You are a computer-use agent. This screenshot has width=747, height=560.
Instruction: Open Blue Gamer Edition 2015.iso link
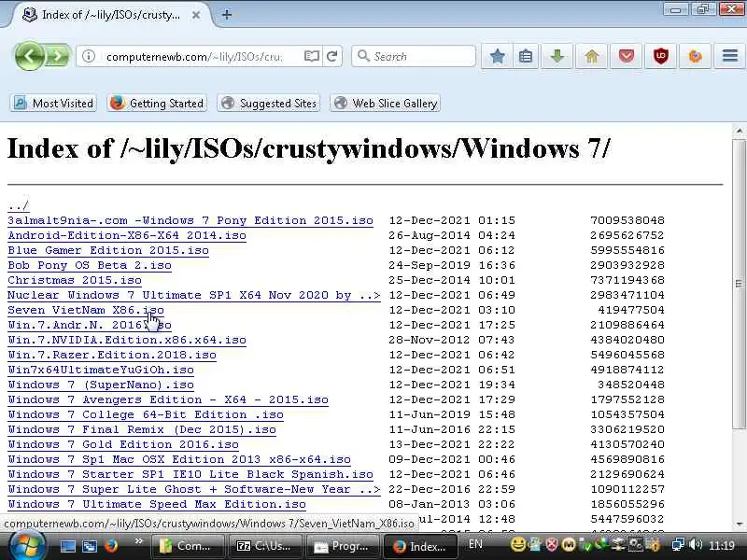click(x=108, y=250)
